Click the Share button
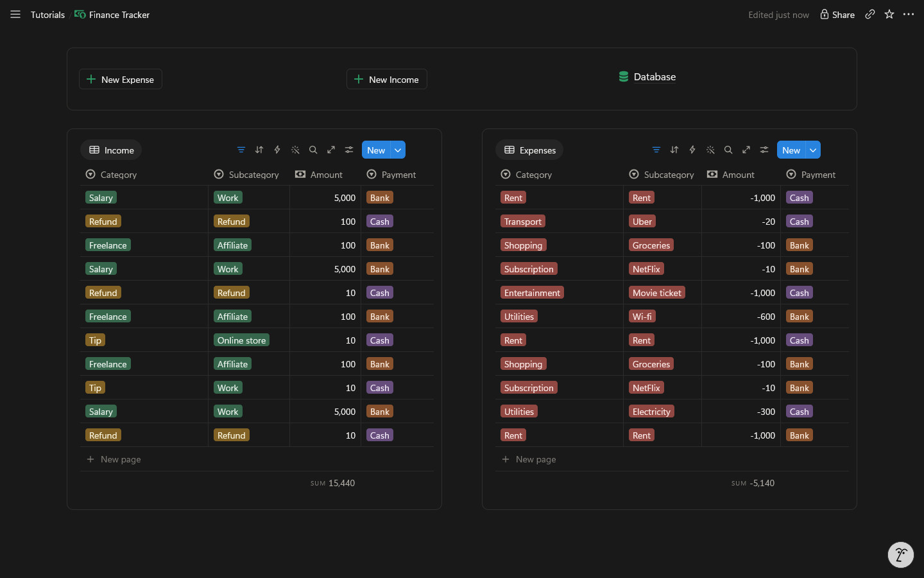The height and width of the screenshot is (578, 924). (x=837, y=14)
